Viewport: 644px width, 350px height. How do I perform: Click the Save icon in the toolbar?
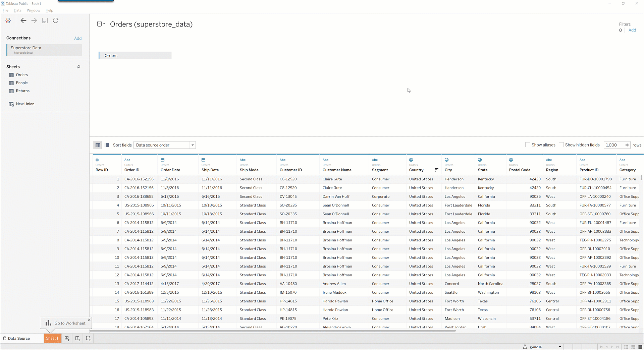point(45,21)
